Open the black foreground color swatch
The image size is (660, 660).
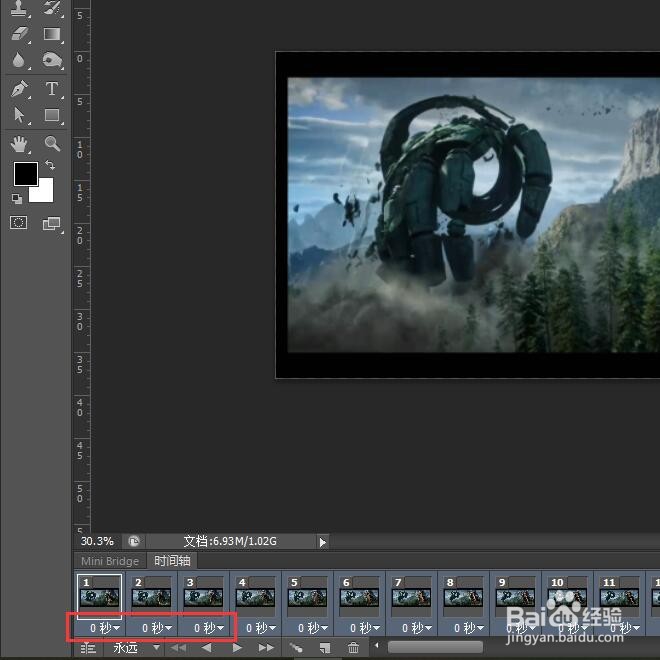(26, 173)
